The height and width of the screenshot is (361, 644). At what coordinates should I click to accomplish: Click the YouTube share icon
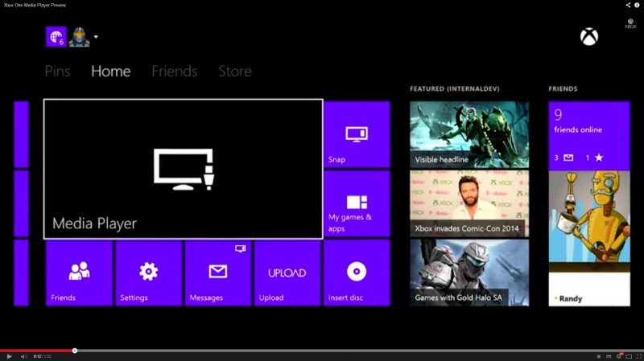628,5
